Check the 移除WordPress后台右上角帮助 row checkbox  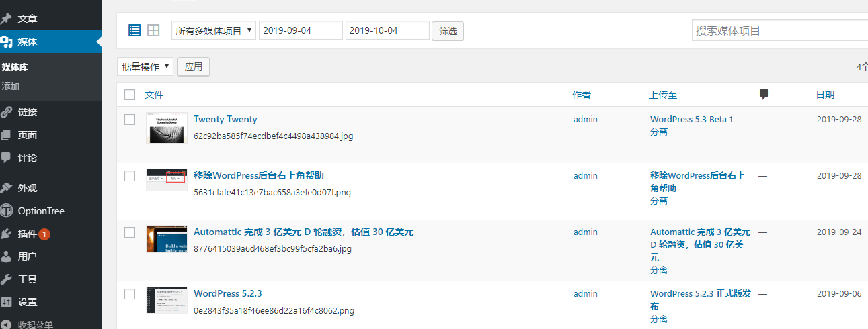tap(130, 176)
